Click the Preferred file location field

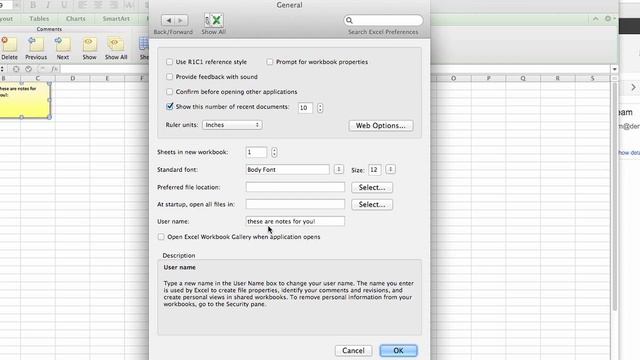(295, 187)
